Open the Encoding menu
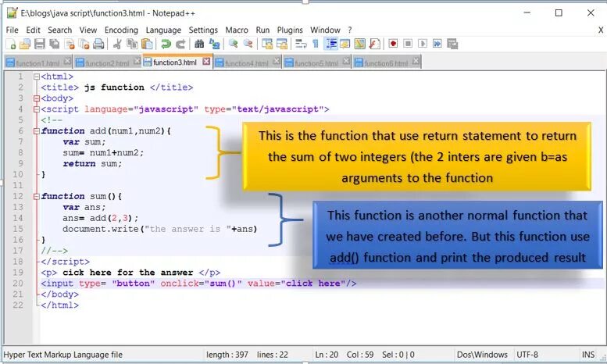The height and width of the screenshot is (364, 607). click(x=121, y=30)
